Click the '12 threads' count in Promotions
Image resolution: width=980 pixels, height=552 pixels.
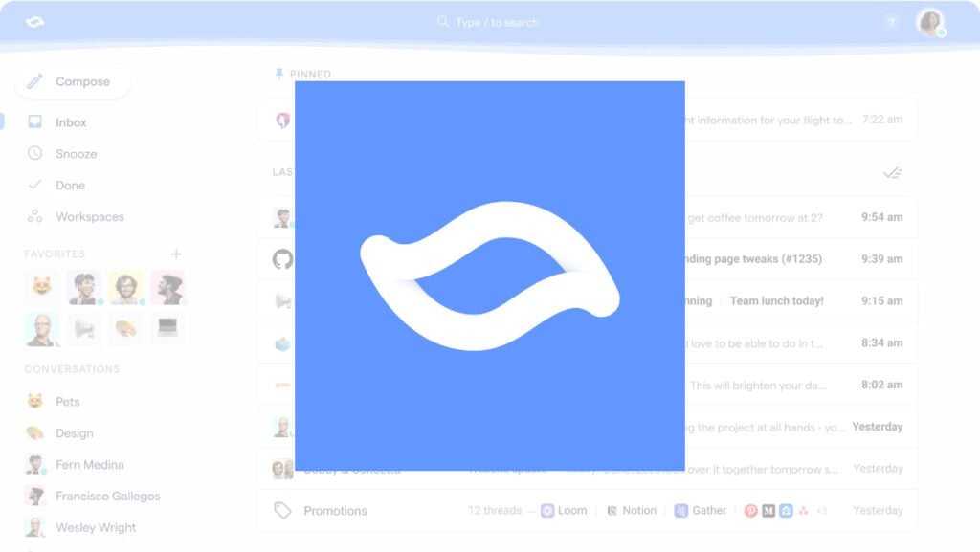coord(495,511)
